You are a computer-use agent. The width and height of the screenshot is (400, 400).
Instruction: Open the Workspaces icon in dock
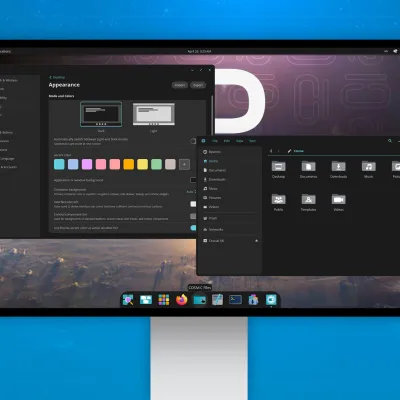click(146, 300)
